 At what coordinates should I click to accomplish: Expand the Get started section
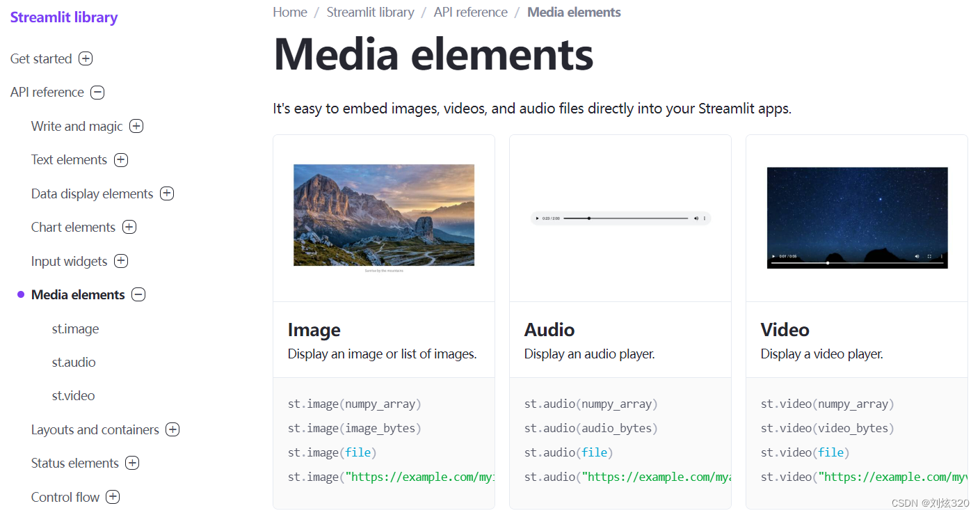click(86, 58)
